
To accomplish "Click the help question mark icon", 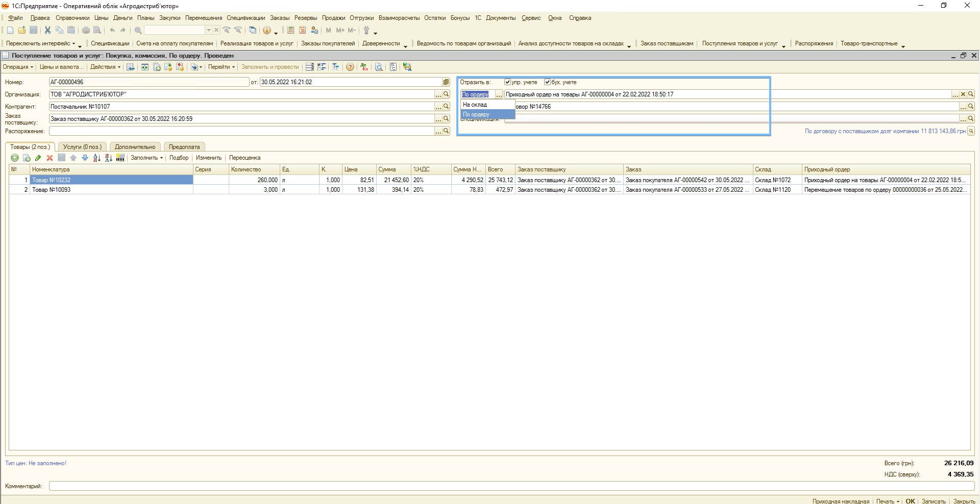I will click(x=350, y=67).
